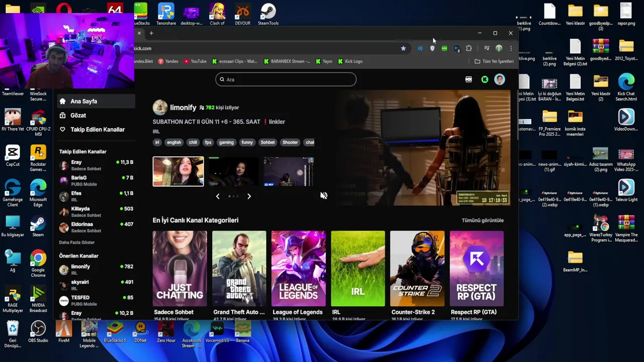
Task: Open ecesaari Clips bookmark
Action: tap(234, 61)
